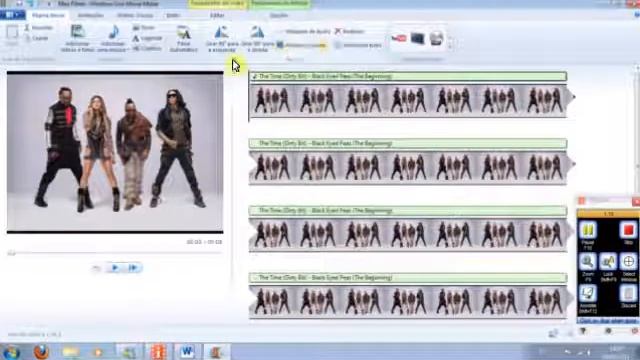Open the Opções tab under music tools
640x360 pixels.
coord(279,15)
